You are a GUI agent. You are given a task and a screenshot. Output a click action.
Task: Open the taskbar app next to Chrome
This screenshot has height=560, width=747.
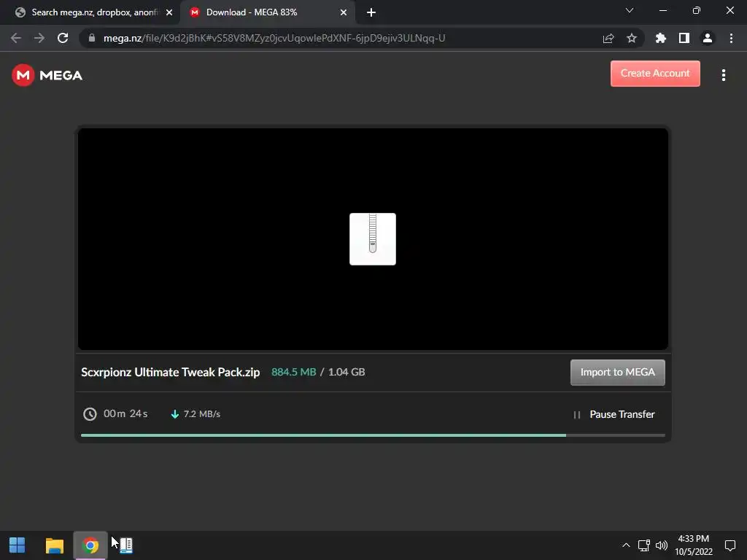click(125, 545)
